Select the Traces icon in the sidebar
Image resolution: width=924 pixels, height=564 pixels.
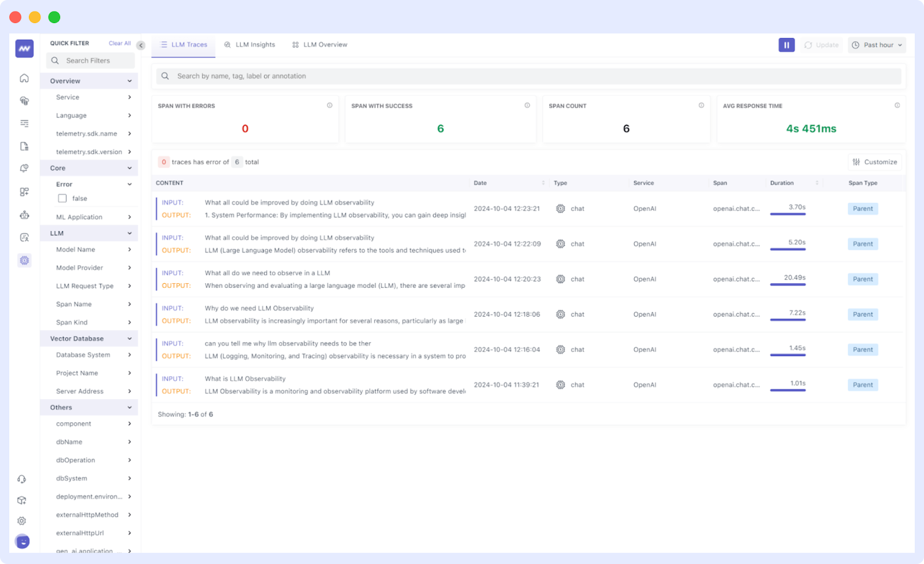24,123
